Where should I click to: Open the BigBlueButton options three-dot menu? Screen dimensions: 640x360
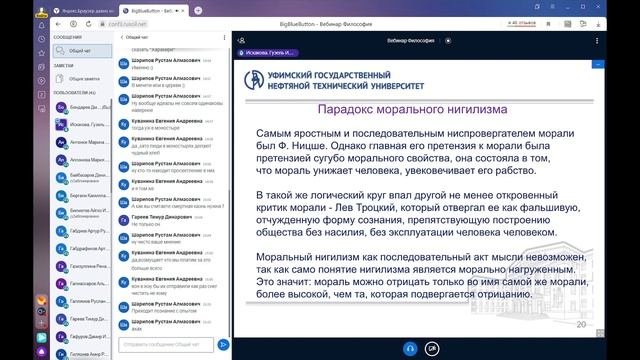coord(597,40)
